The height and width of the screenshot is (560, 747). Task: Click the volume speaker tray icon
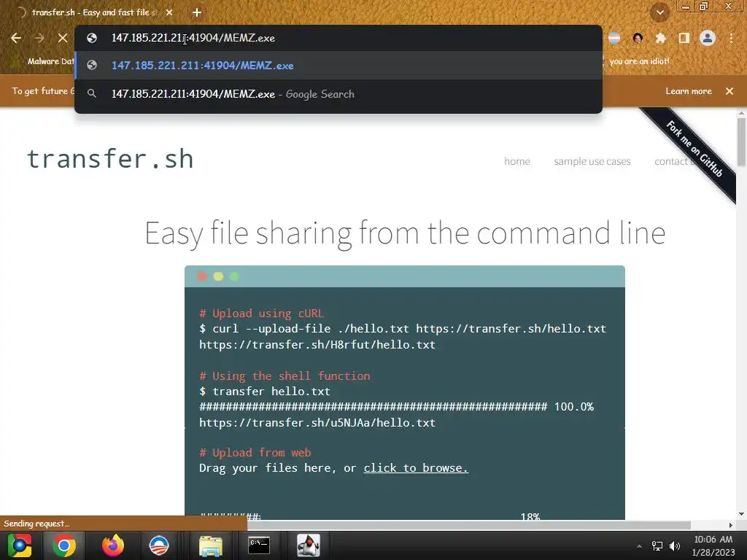pyautogui.click(x=675, y=546)
